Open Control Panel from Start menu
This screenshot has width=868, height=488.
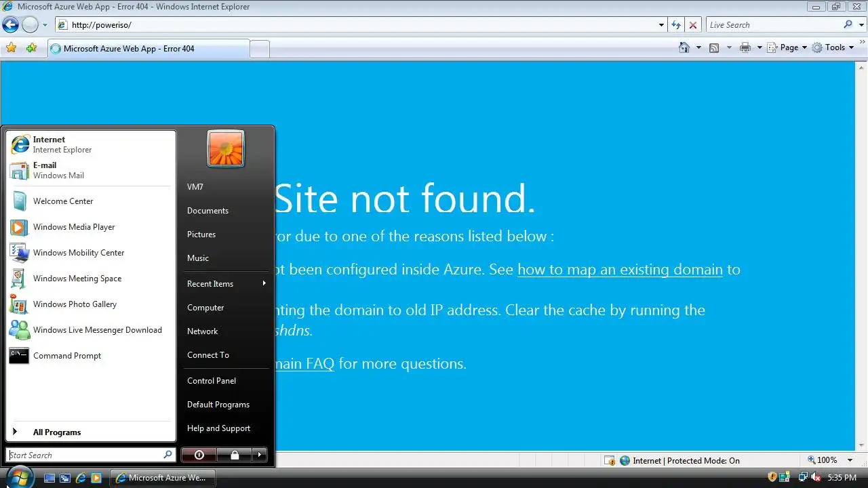226,381
